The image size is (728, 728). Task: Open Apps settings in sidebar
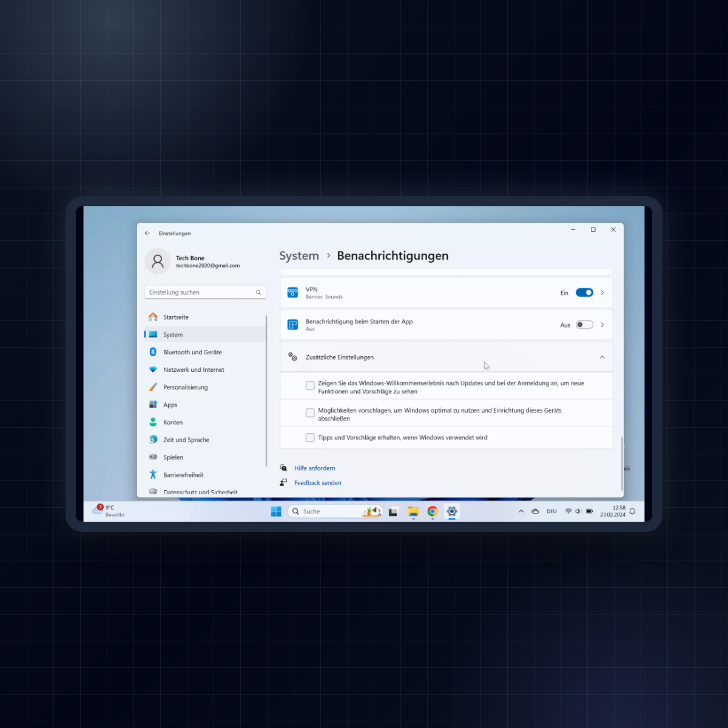click(205, 405)
